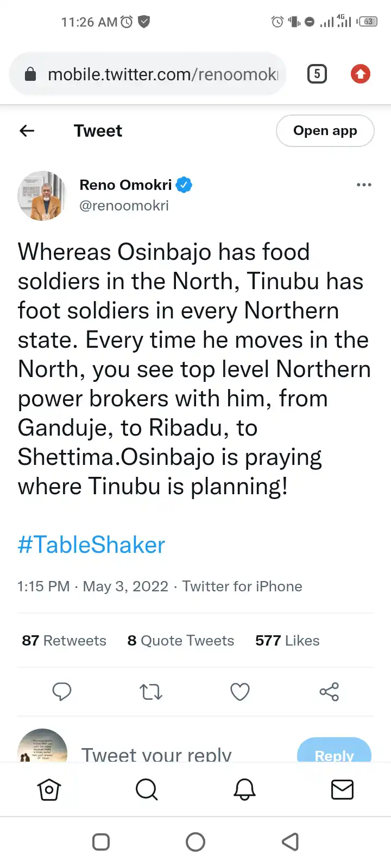Switch focus to the Tweet header tab
Image resolution: width=391 pixels, height=868 pixels.
pyautogui.click(x=98, y=131)
